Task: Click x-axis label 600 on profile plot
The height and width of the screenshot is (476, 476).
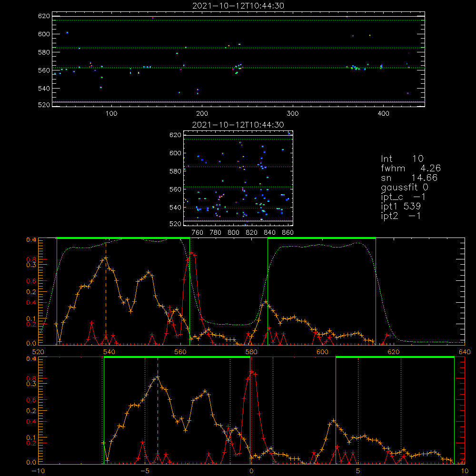Action: pos(322,352)
